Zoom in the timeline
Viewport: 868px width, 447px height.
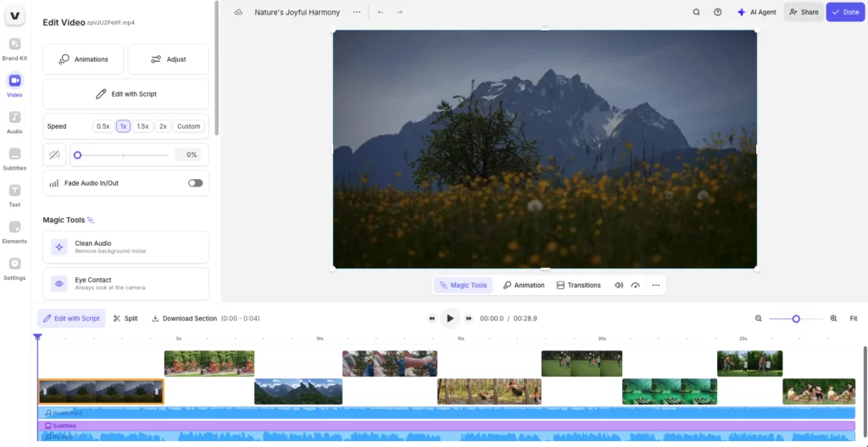tap(834, 318)
